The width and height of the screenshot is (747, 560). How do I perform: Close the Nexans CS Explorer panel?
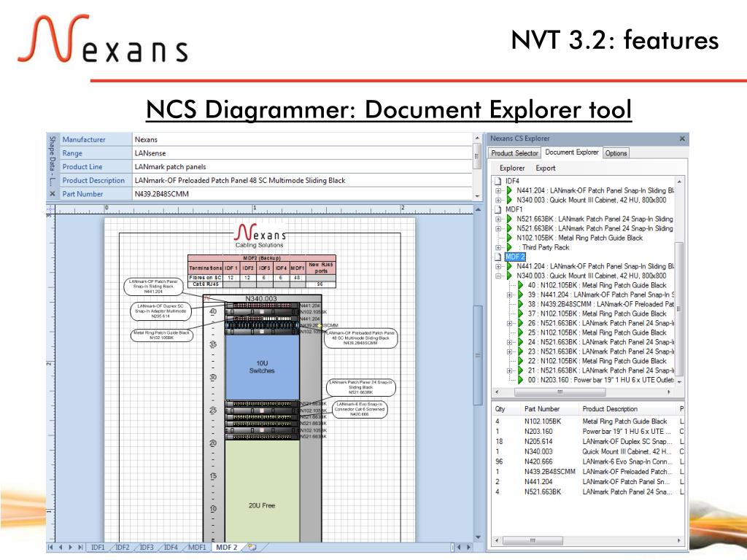pyautogui.click(x=682, y=139)
